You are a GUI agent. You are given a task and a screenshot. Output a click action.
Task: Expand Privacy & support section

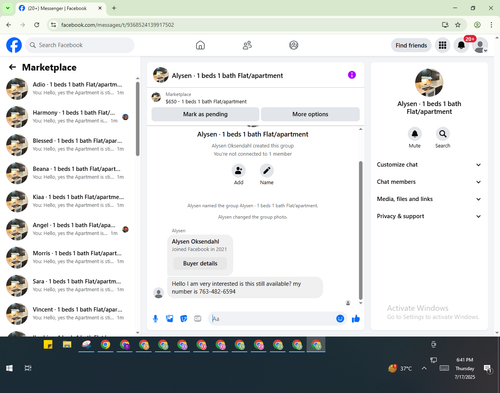click(x=429, y=216)
